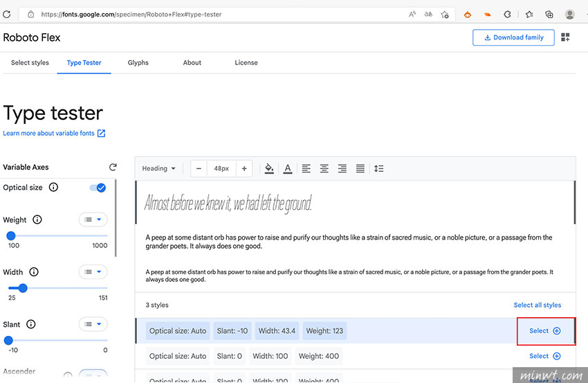Open the Slant axis list dropdown

pyautogui.click(x=93, y=324)
